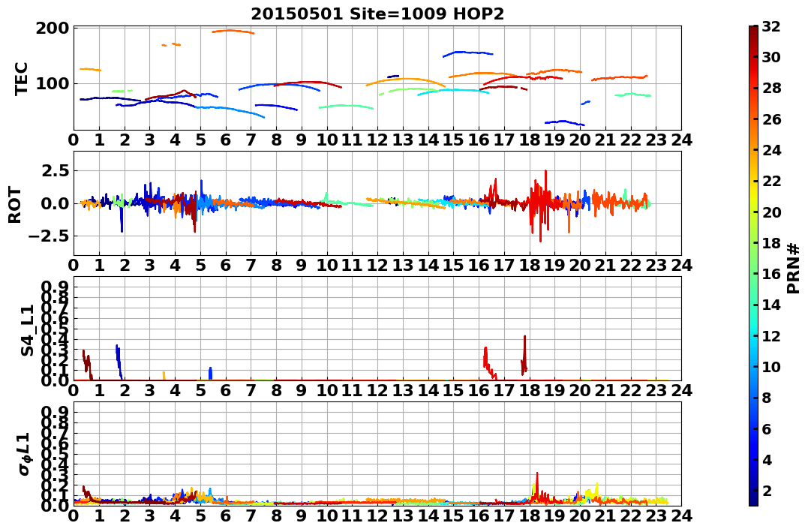Click colorbar tick label "20"

click(x=771, y=212)
